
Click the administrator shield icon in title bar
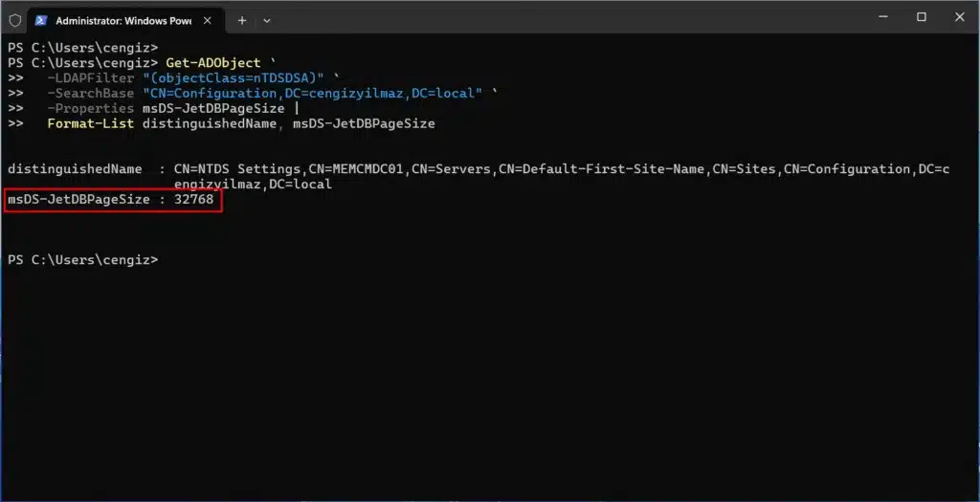point(14,19)
